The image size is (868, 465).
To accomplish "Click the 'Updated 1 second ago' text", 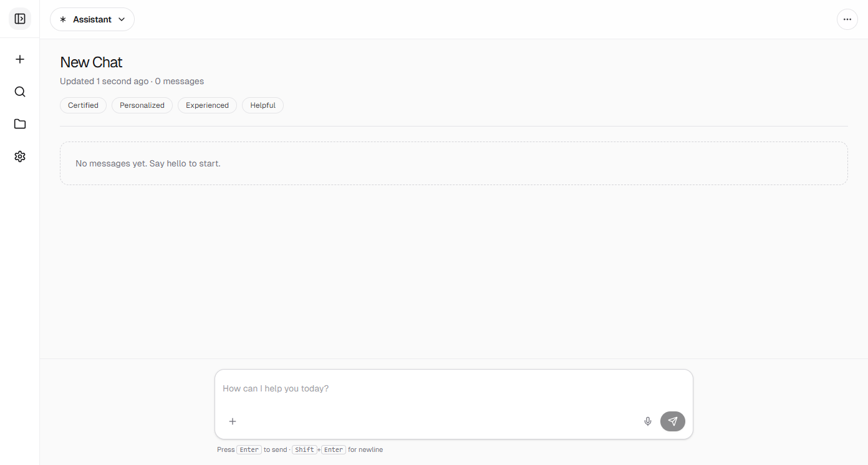I will pyautogui.click(x=104, y=81).
